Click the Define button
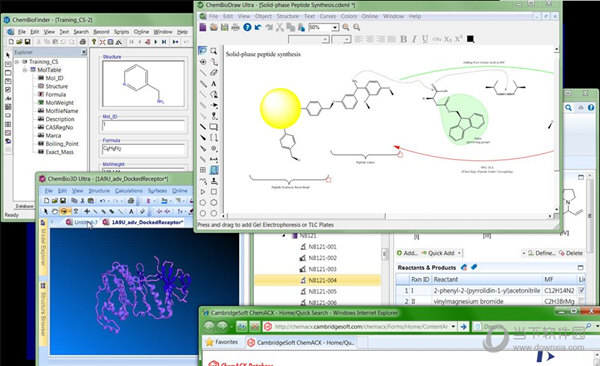 coord(541,253)
